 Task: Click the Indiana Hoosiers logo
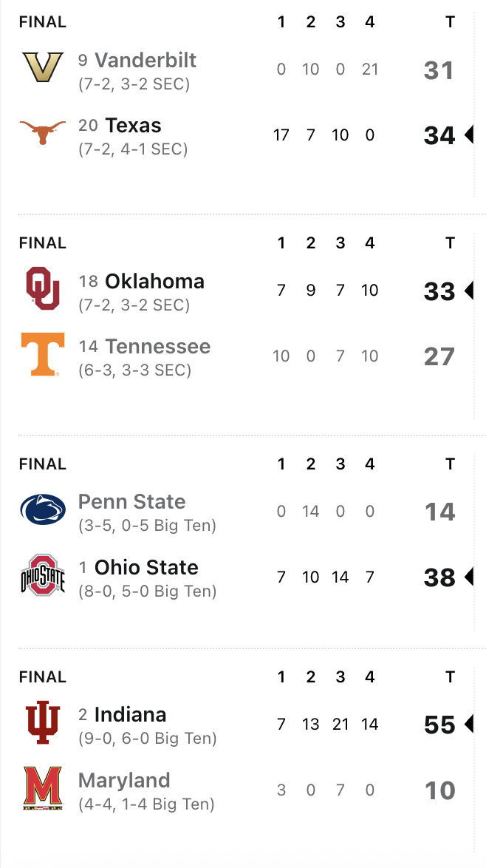click(43, 722)
